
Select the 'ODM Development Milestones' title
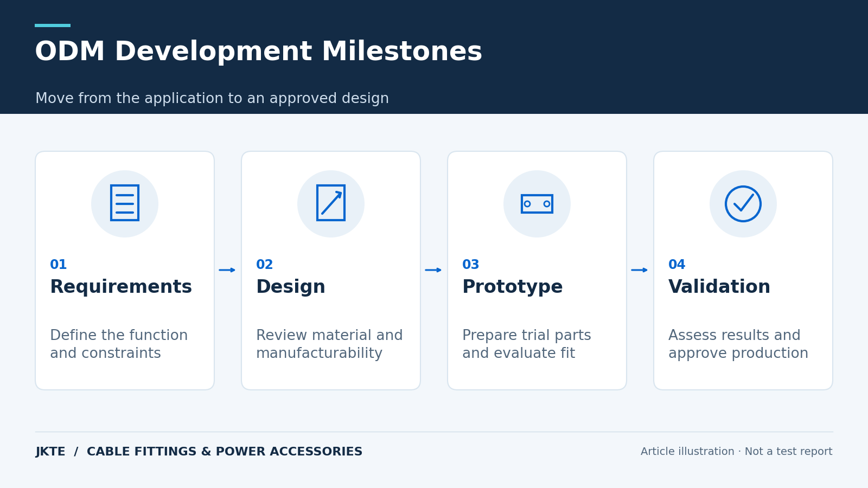[258, 52]
